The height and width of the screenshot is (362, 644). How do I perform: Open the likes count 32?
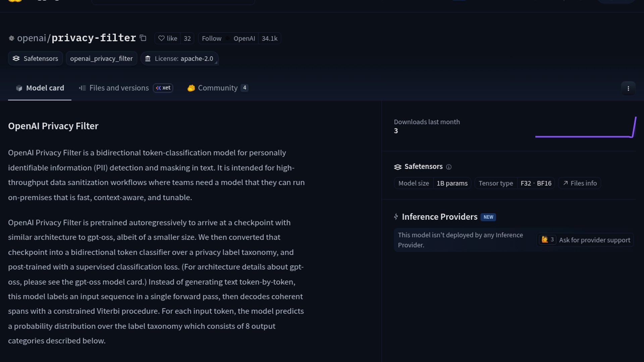(187, 39)
